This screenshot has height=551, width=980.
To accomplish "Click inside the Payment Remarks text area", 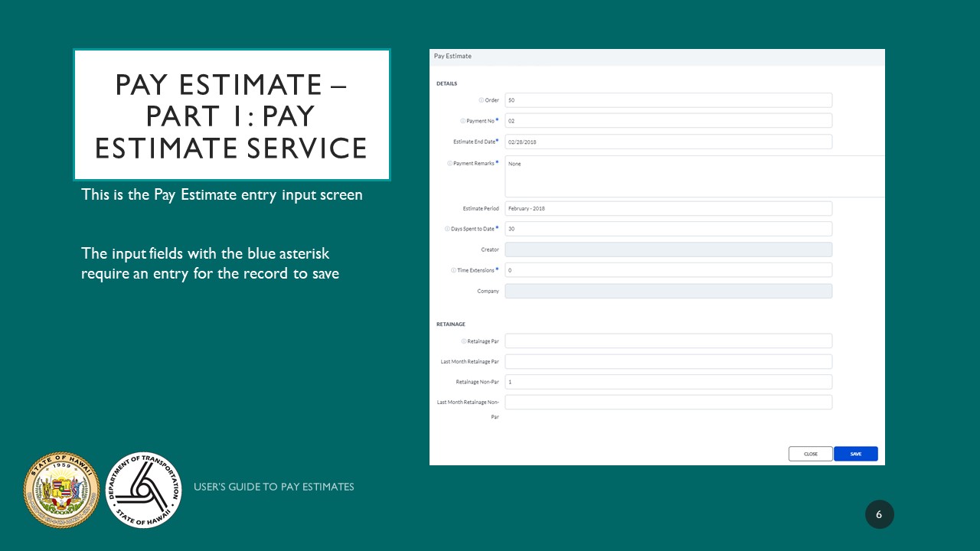I will [694, 176].
